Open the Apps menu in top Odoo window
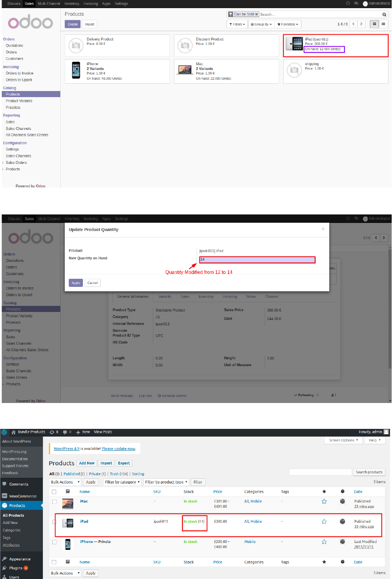392x579 pixels. click(x=106, y=4)
